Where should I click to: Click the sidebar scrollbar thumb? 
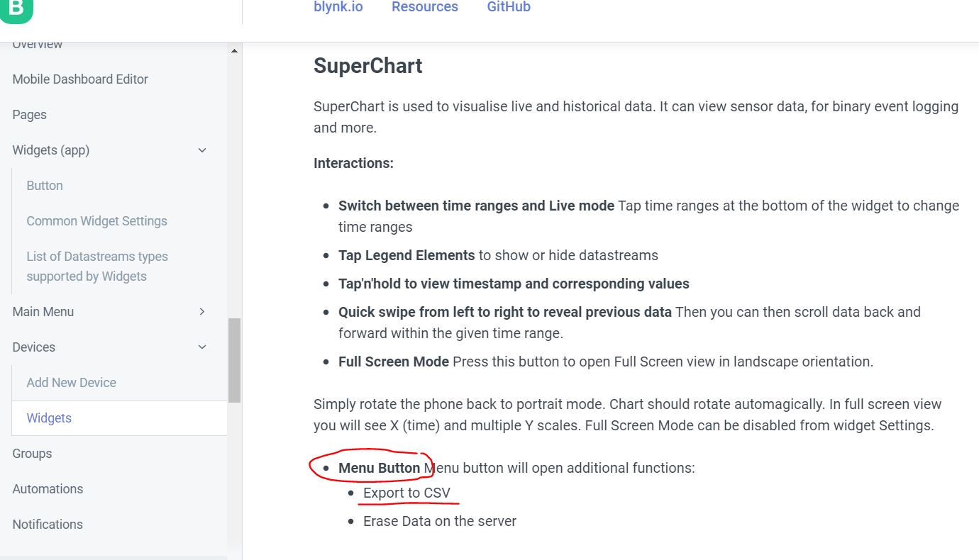coord(235,360)
